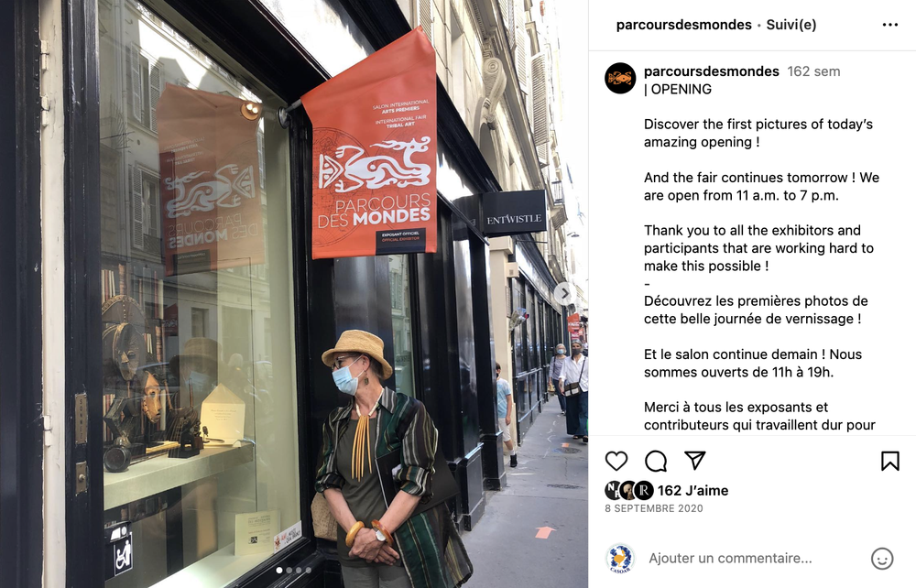Viewport: 916px width, 588px height.
Task: Select the fourth carousel dot indicator
Action: (309, 570)
